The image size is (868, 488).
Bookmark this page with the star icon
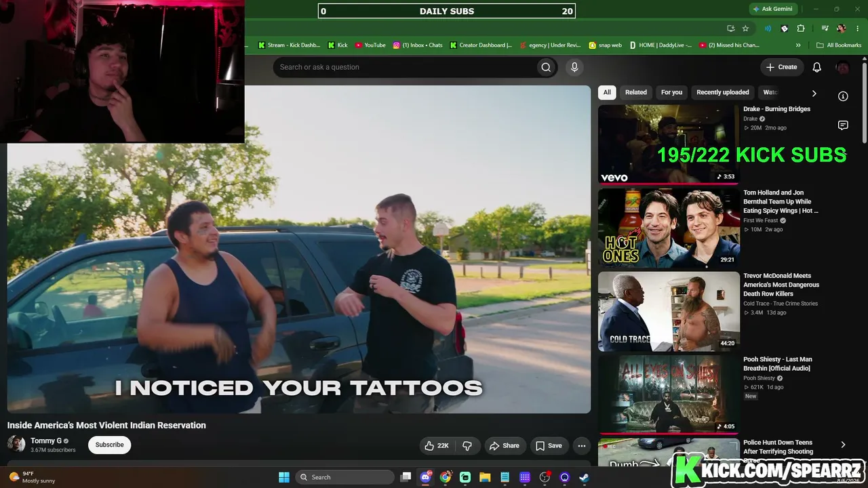click(745, 28)
